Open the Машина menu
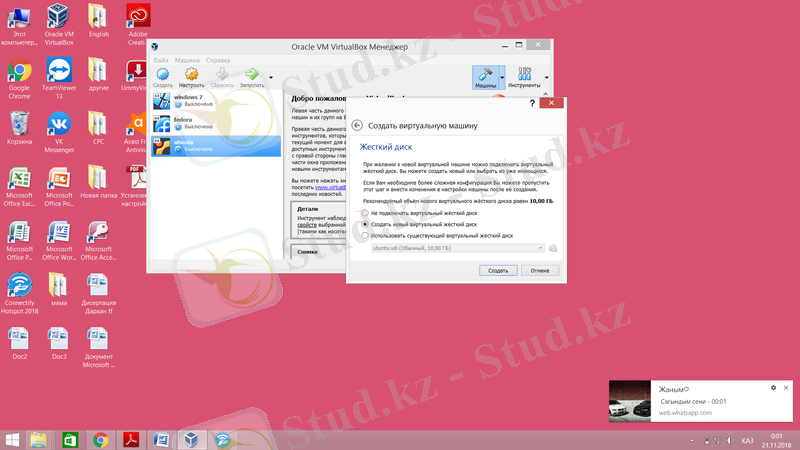Screen dimensions: 800x450 [187, 60]
